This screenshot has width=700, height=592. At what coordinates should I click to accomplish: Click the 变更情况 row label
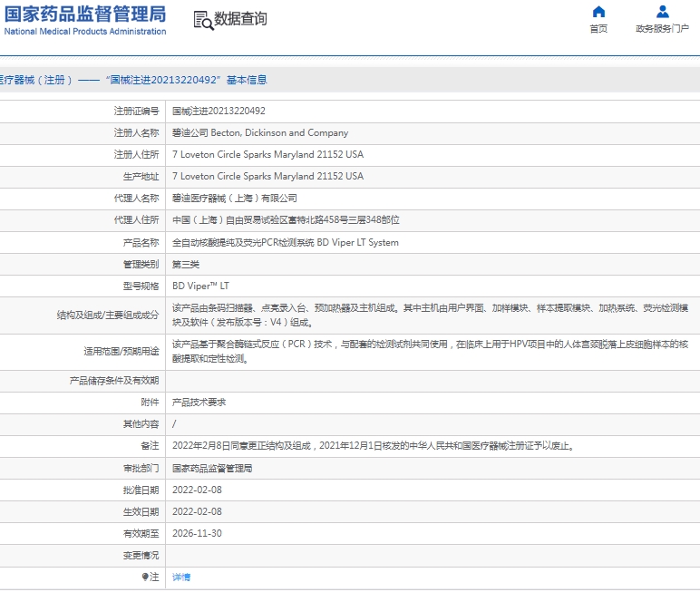click(141, 556)
